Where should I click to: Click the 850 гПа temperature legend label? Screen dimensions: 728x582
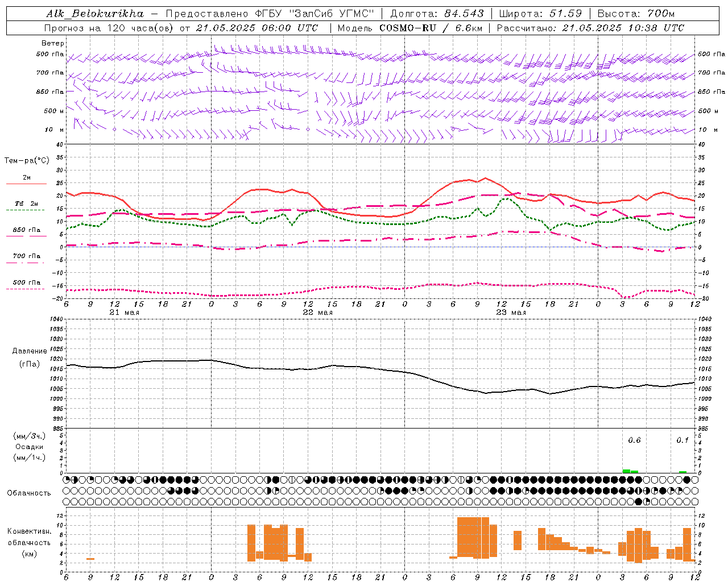(27, 230)
